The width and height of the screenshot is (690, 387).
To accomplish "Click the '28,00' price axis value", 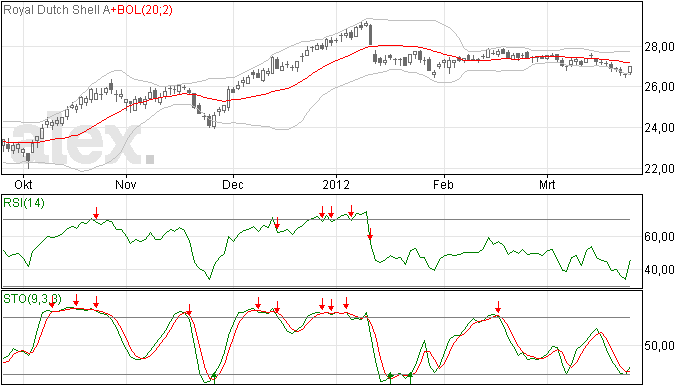I will pyautogui.click(x=659, y=47).
